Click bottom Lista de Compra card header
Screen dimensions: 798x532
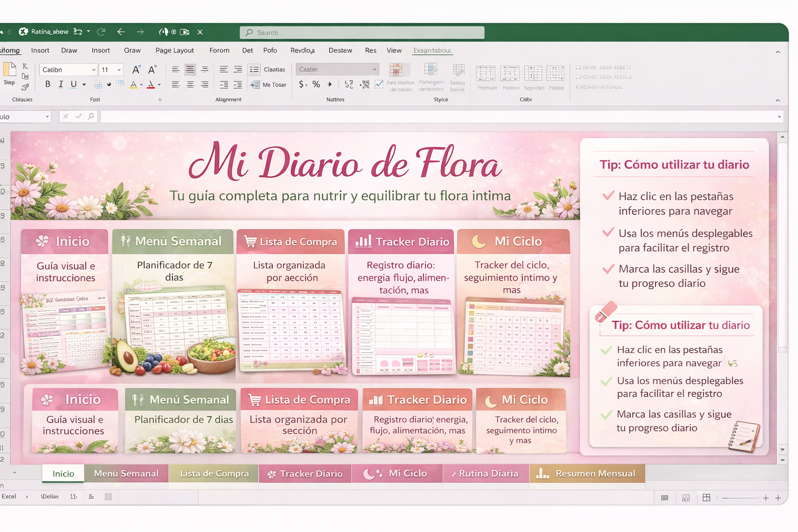299,400
